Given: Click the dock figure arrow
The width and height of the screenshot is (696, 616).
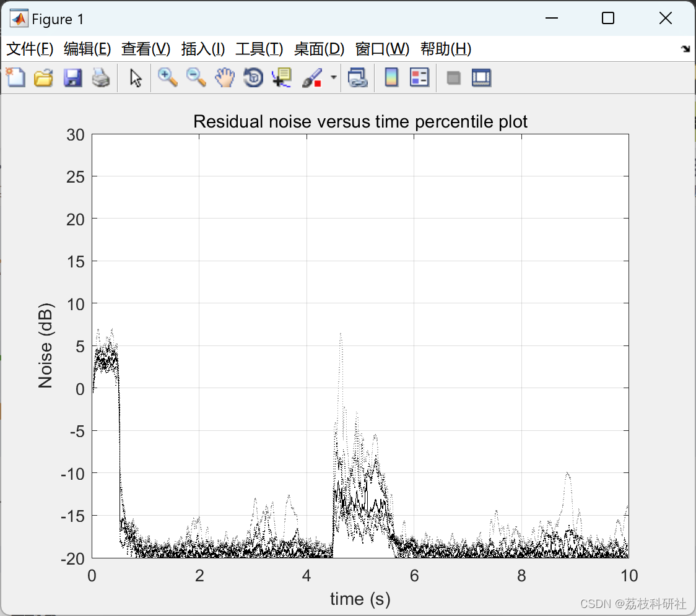Looking at the screenshot, I should (685, 48).
